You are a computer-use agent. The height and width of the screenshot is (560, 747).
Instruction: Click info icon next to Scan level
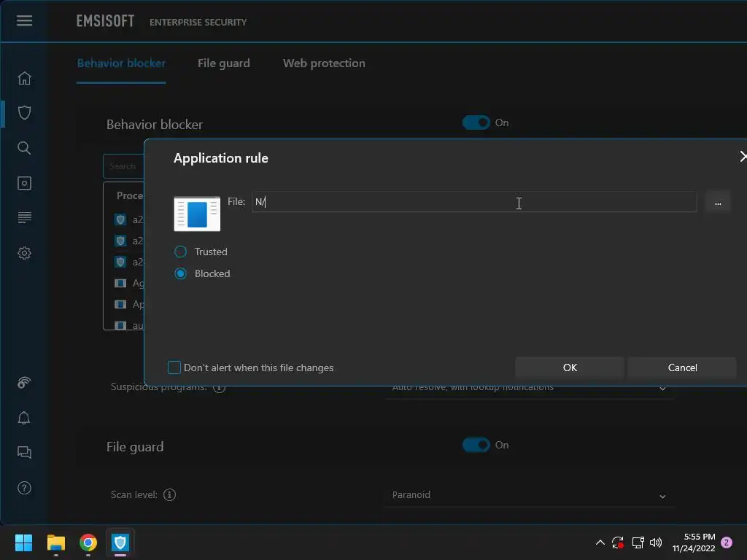[169, 495]
